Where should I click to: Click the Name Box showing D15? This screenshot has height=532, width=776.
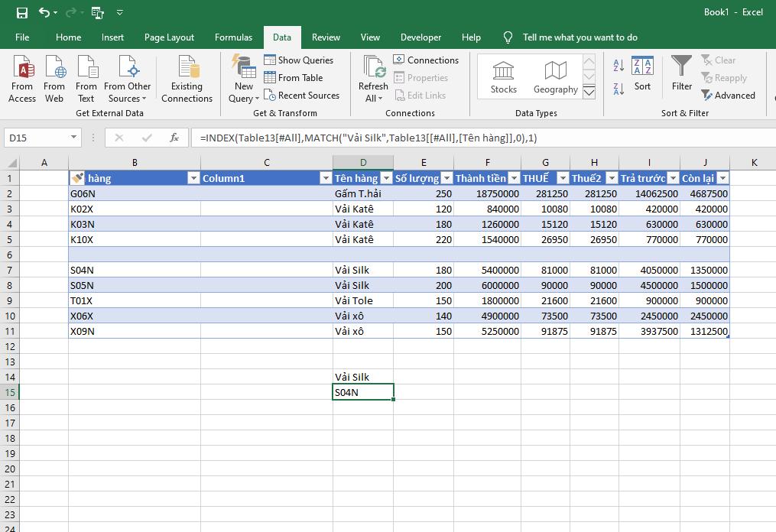tap(34, 137)
